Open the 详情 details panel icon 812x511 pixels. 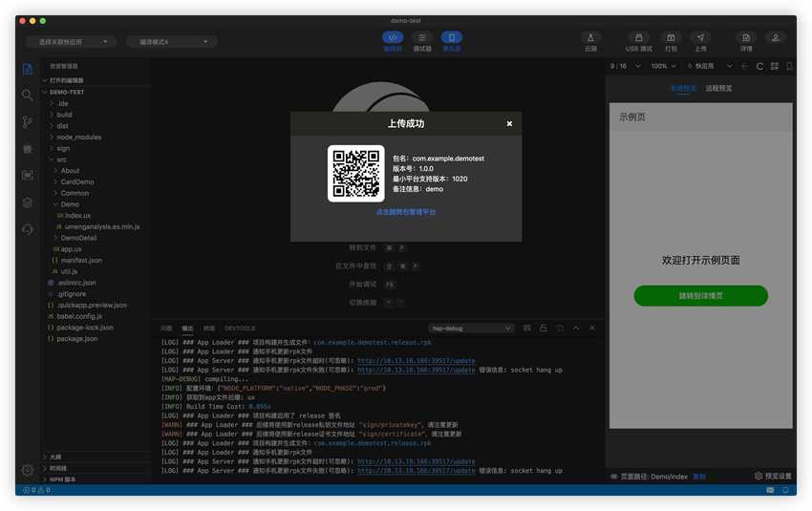[746, 39]
